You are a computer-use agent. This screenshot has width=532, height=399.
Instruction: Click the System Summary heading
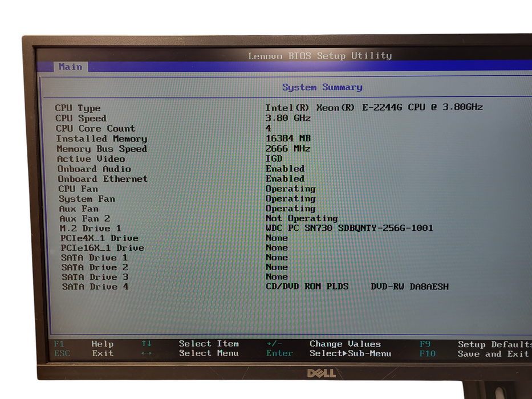click(x=322, y=87)
